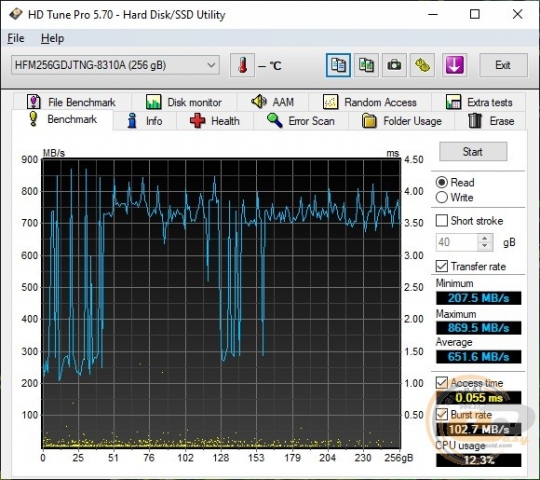This screenshot has height=480, width=540.
Task: Disable the Access time checkbox
Action: (x=442, y=383)
